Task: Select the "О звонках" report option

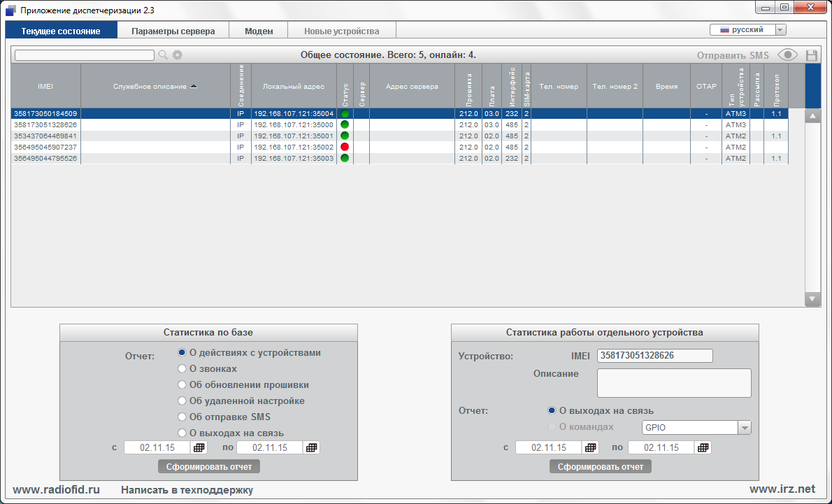Action: [x=182, y=368]
